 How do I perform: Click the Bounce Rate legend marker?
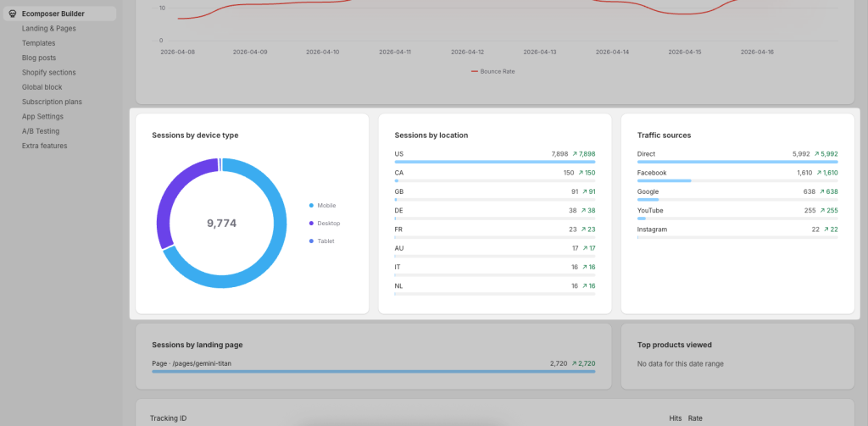point(474,71)
